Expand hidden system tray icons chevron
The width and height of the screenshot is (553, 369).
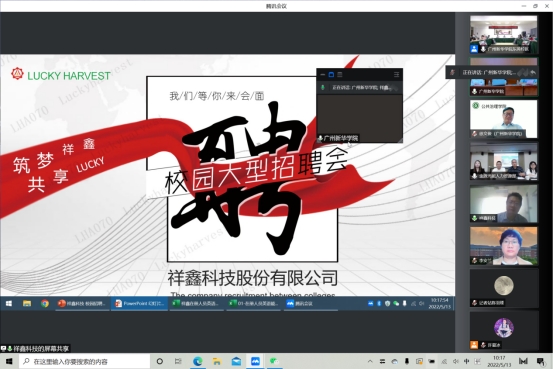click(370, 361)
